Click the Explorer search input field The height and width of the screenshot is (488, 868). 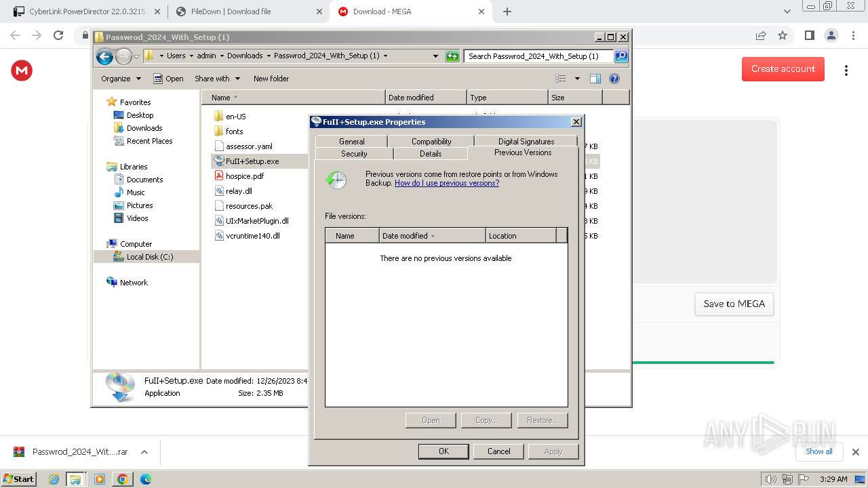click(539, 56)
